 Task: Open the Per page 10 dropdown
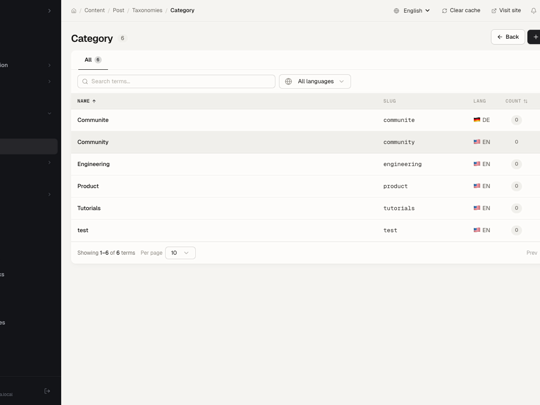(x=180, y=253)
